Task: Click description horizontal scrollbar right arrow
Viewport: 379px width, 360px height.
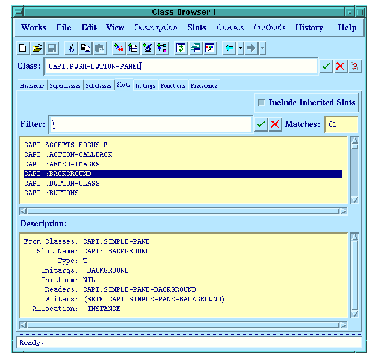Action: pyautogui.click(x=343, y=325)
